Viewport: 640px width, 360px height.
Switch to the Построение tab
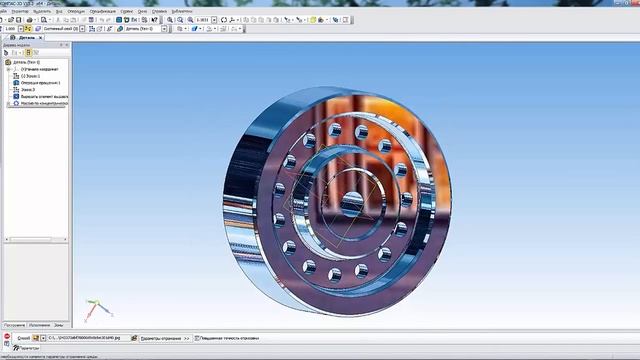tap(15, 325)
